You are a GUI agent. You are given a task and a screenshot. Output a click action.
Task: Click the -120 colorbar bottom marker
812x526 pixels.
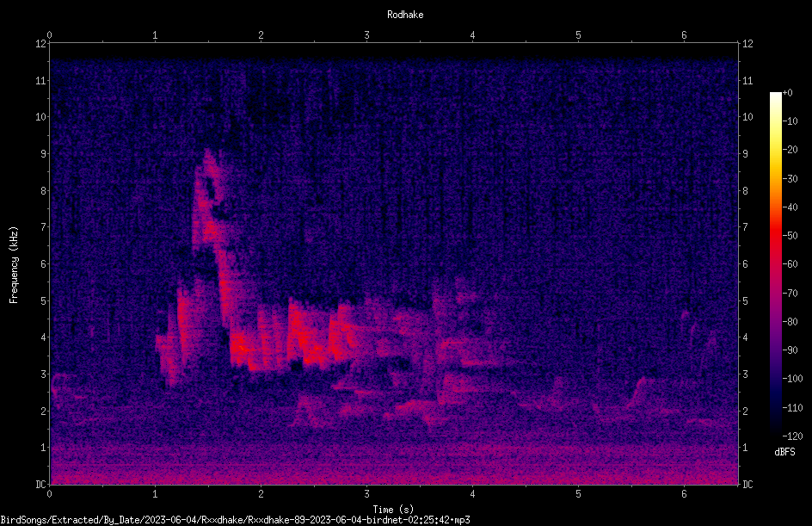click(792, 436)
